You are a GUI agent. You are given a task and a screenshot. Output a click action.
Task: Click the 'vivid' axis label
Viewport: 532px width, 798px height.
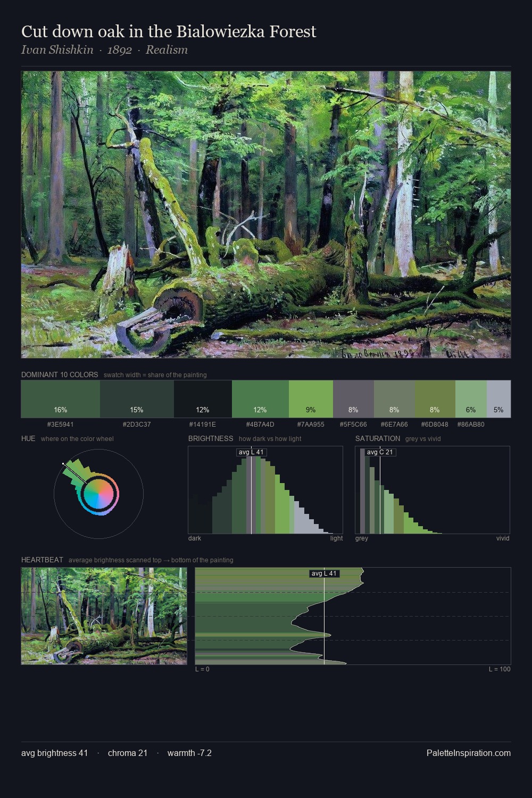503,538
